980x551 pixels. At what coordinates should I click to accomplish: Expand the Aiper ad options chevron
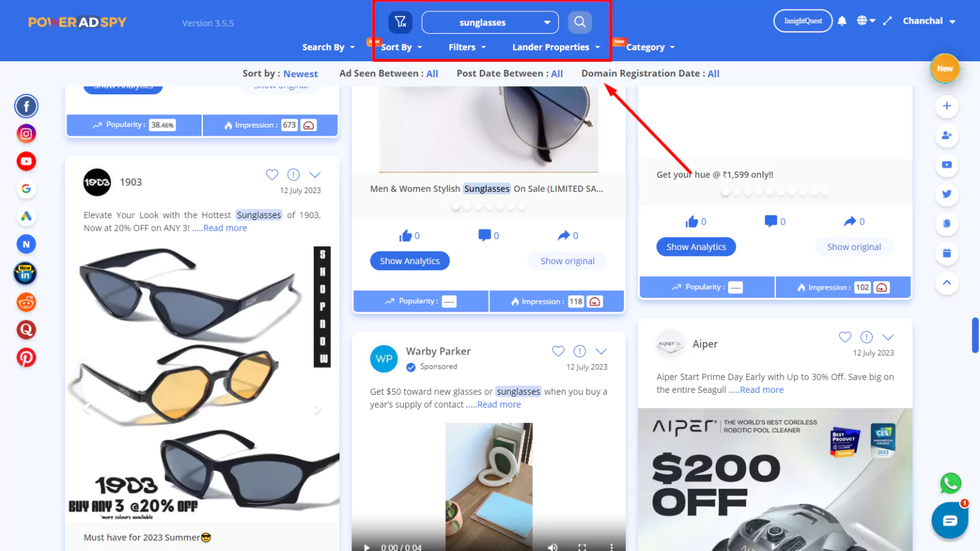pos(888,337)
